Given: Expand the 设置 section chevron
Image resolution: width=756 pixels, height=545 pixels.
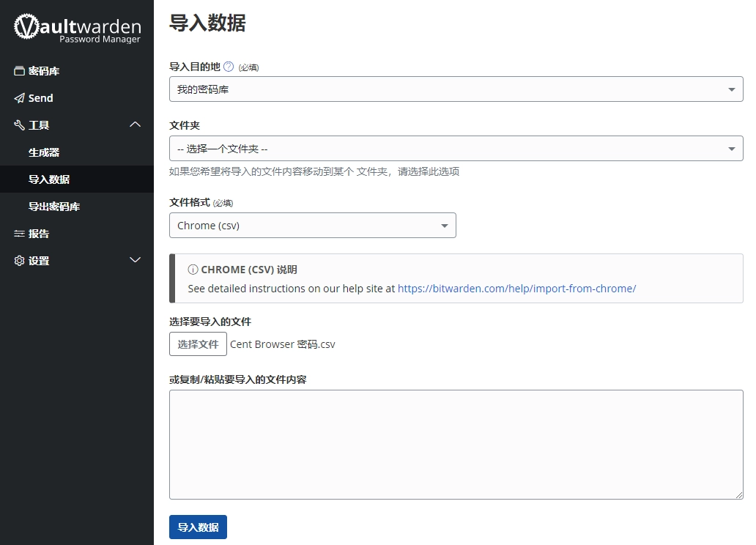Looking at the screenshot, I should (135, 261).
